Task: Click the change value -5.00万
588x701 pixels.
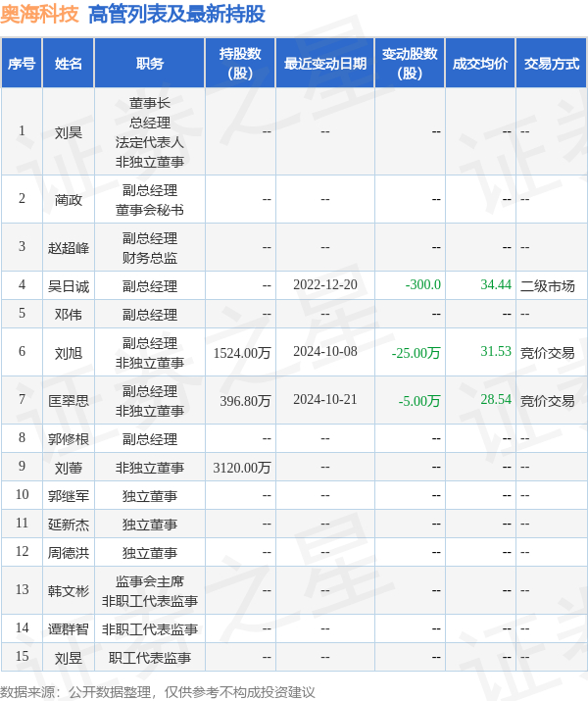Action: [419, 401]
